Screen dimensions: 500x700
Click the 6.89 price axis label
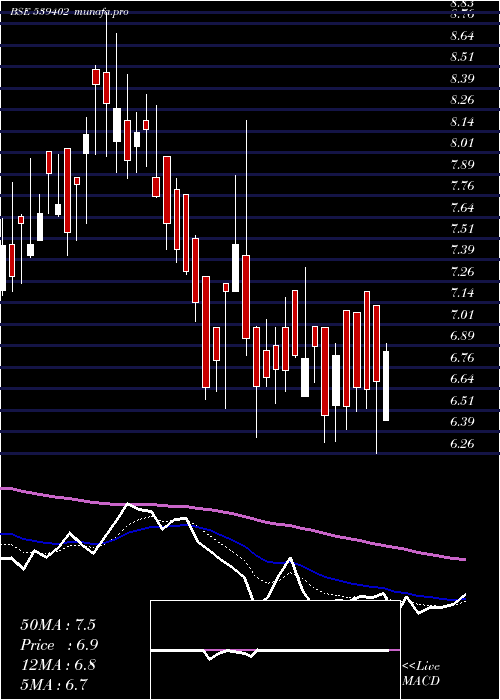pos(462,335)
